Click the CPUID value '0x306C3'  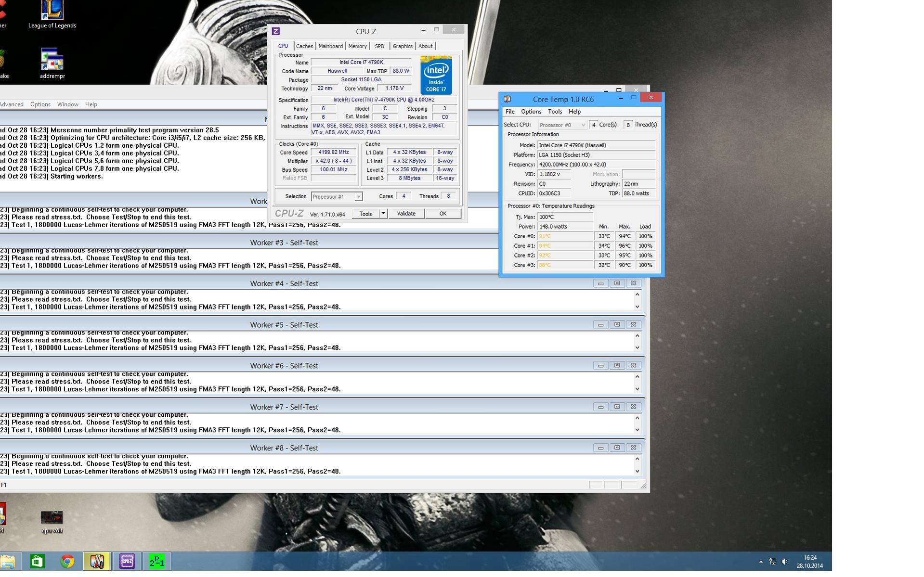coord(554,193)
